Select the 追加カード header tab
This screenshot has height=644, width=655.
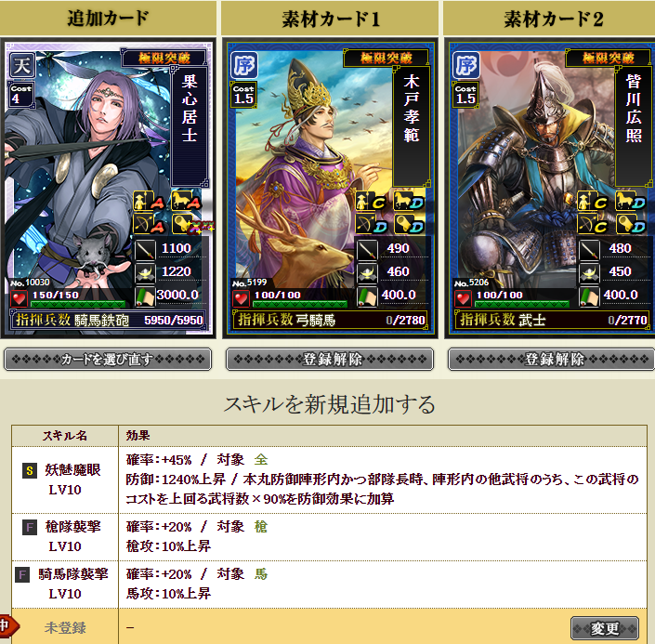[x=108, y=19]
